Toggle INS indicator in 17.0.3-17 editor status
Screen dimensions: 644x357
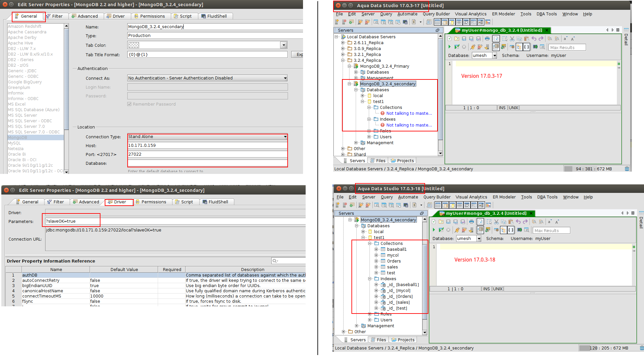502,108
